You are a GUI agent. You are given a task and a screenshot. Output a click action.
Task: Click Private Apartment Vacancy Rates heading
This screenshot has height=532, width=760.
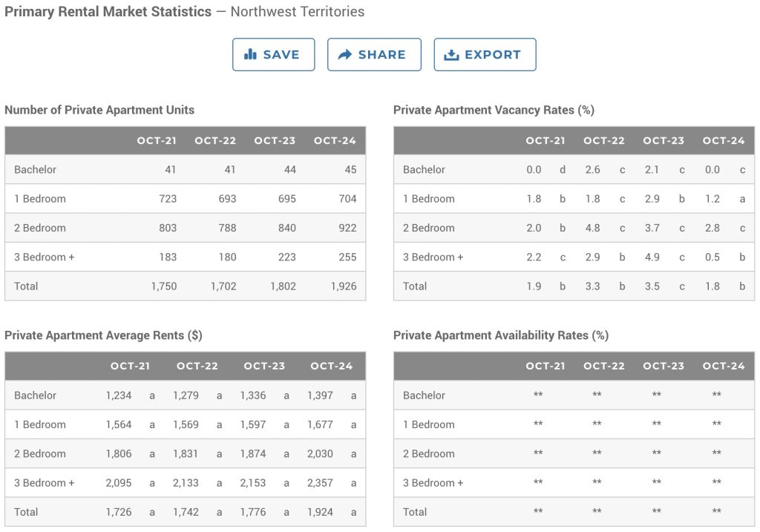494,110
